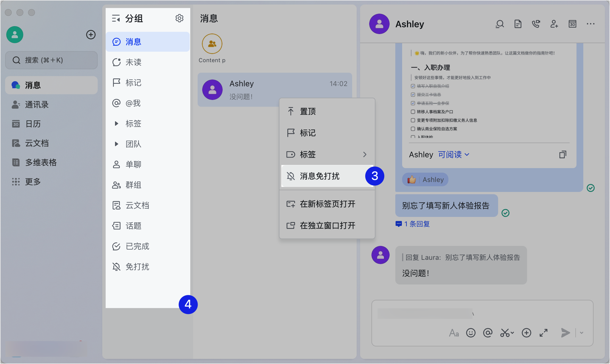Expand the message input editor
Screen dimensions: 610x364
point(544,333)
